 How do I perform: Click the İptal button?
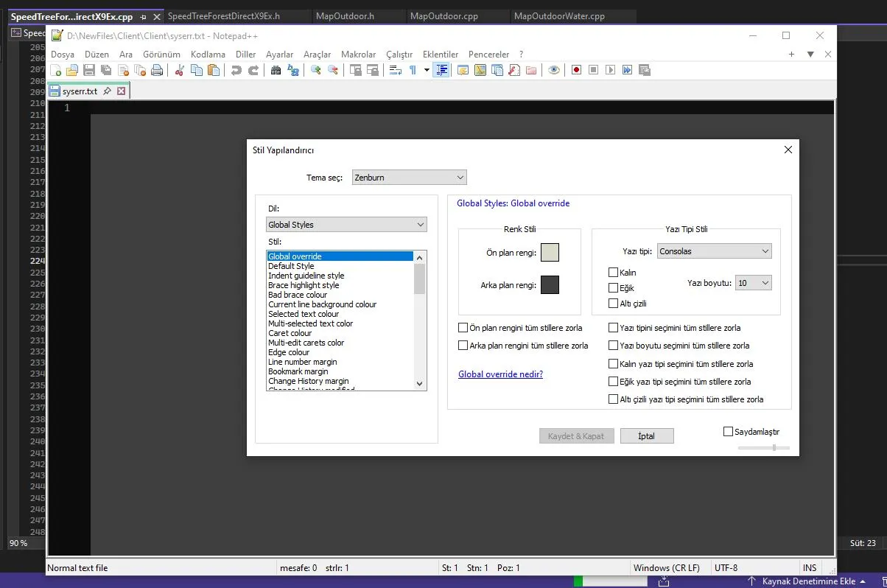point(647,435)
